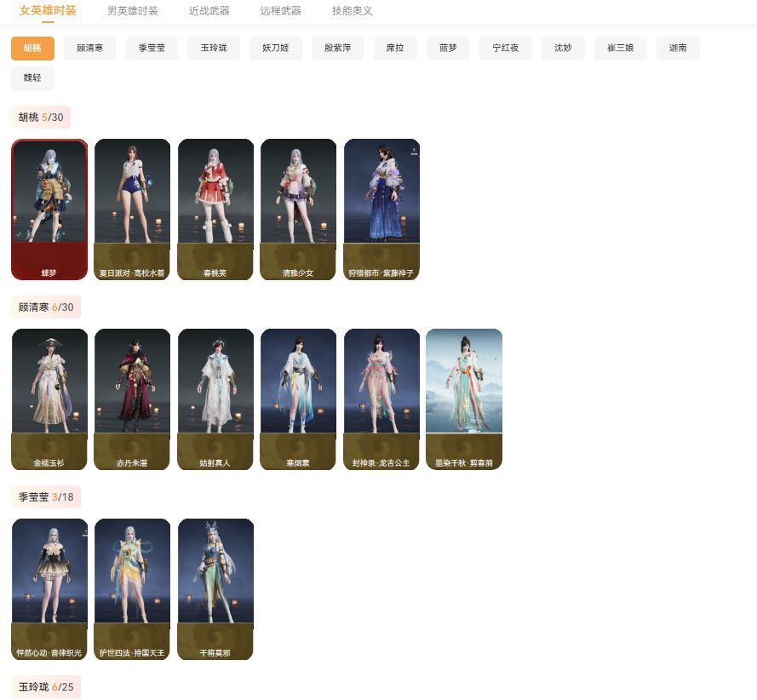Select the 远程武器 tab
The height and width of the screenshot is (700, 757).
tap(280, 11)
